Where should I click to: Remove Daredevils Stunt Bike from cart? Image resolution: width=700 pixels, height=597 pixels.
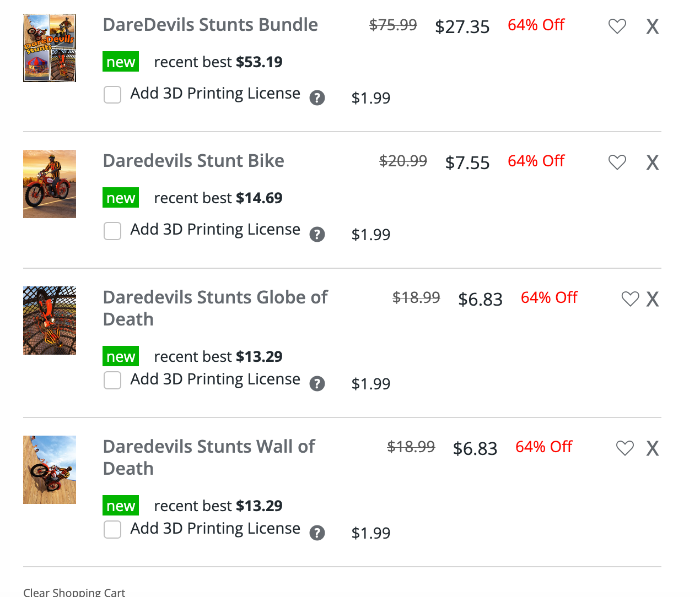[653, 162]
